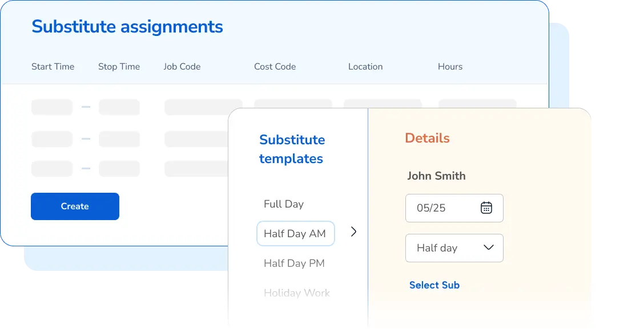Viewport: 644px width, 333px height.
Task: Click the Job Code column header
Action: (182, 67)
